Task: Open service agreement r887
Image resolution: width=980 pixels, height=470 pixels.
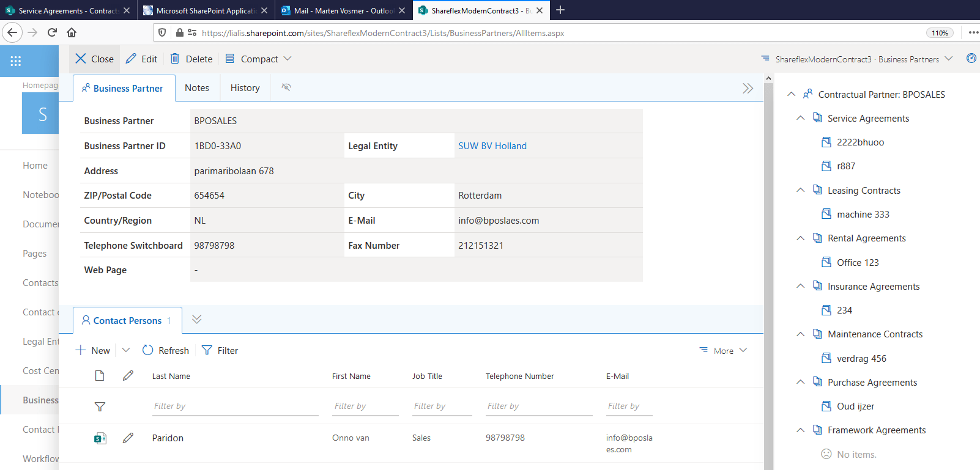Action: point(846,166)
